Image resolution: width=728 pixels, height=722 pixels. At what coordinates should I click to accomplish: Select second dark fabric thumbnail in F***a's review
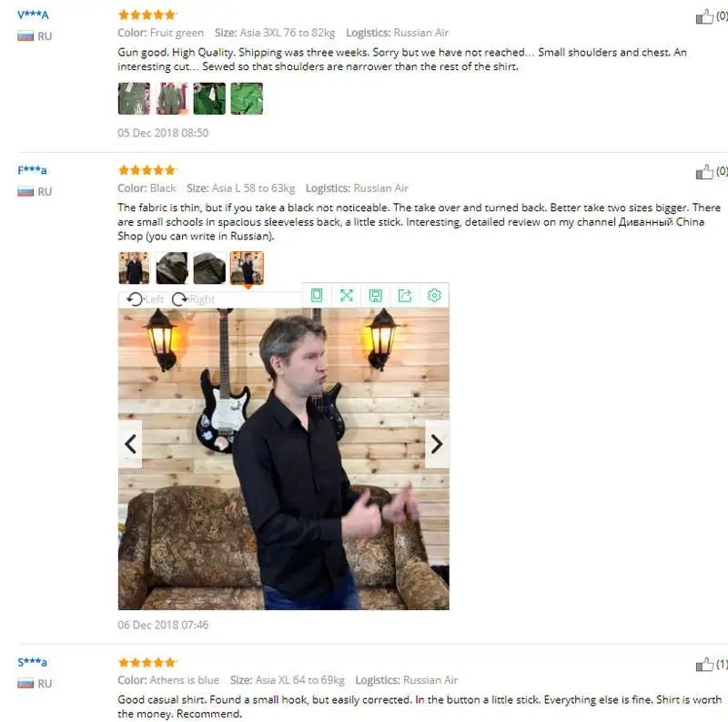(x=172, y=268)
